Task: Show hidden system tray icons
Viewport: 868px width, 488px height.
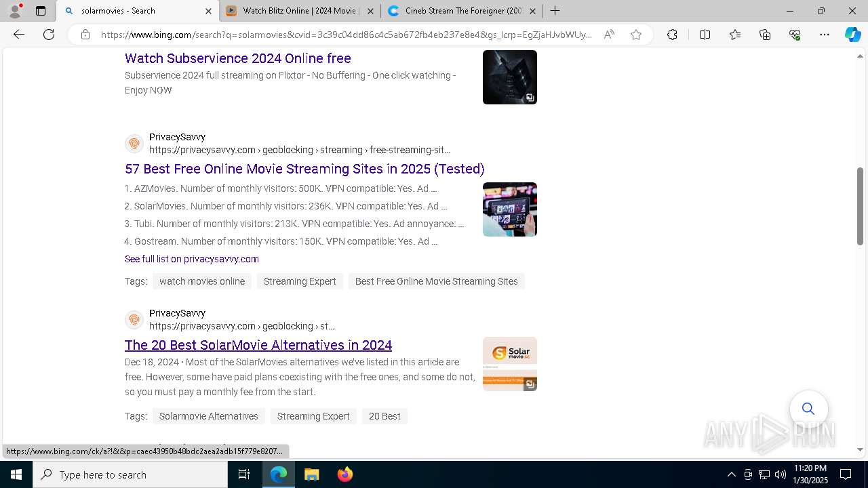Action: tap(731, 474)
